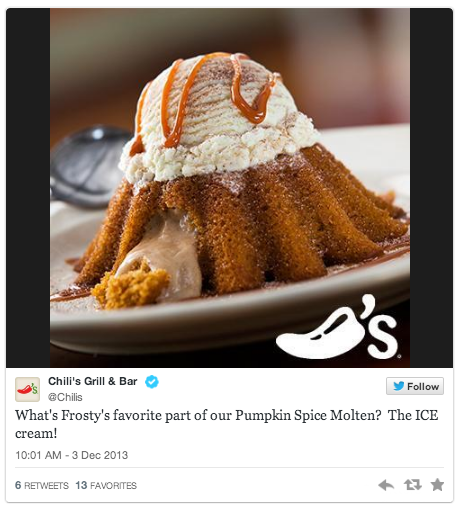Image resolution: width=461 pixels, height=507 pixels.
Task: Follow Chili's Grill & Bar
Action: coord(415,386)
